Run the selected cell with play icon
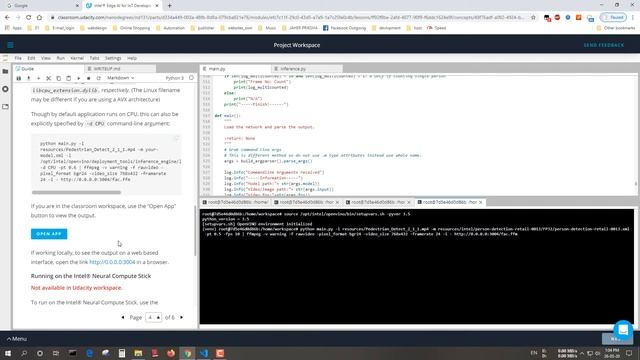Viewport: 640px width, 360px height. (78, 78)
